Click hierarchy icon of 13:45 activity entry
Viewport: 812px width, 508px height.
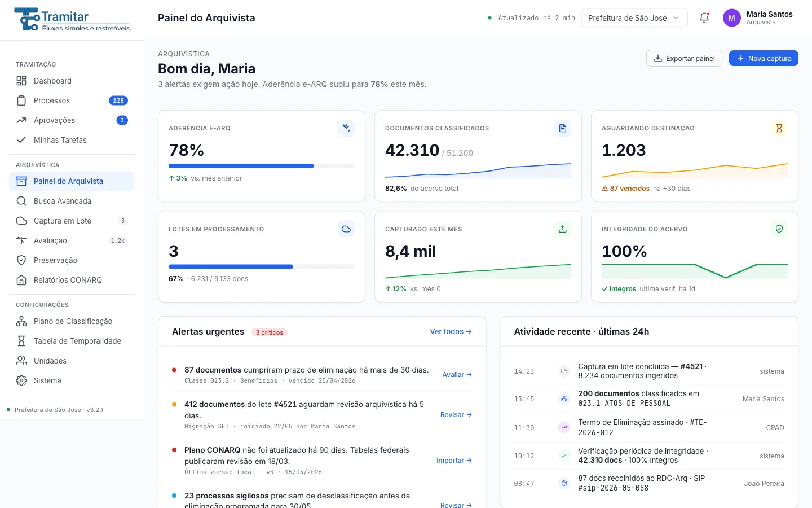click(564, 398)
